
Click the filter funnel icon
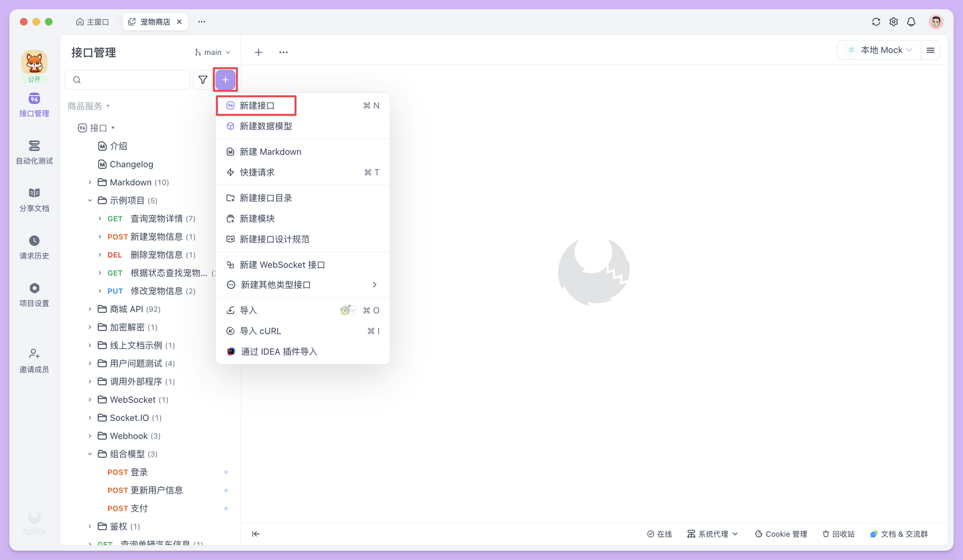click(x=203, y=79)
